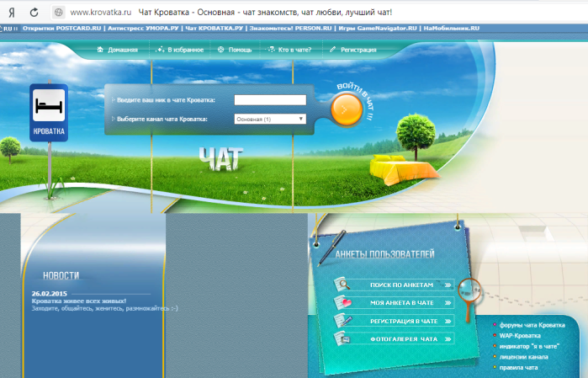Open Фотогалерея чата link
The image size is (588, 378).
404,339
